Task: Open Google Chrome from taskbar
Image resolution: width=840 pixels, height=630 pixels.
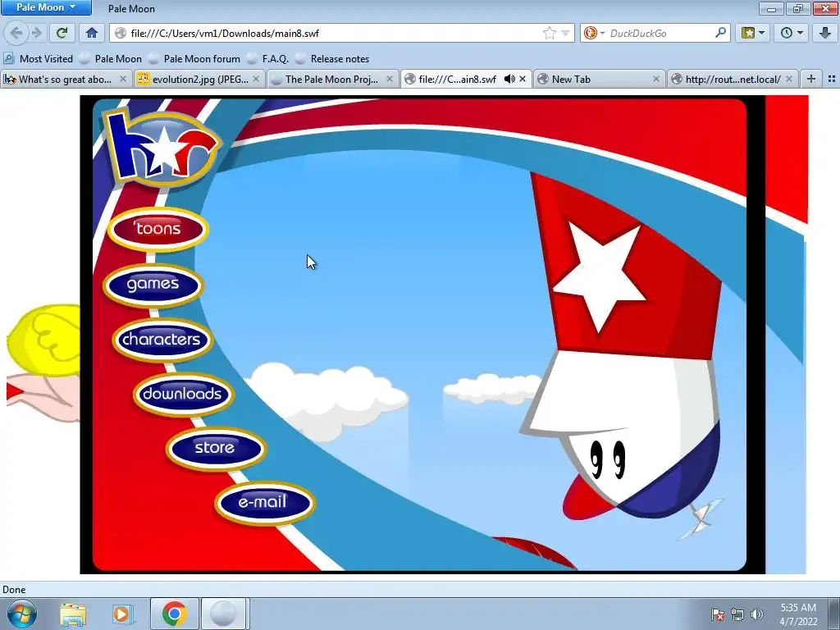Action: point(174,614)
